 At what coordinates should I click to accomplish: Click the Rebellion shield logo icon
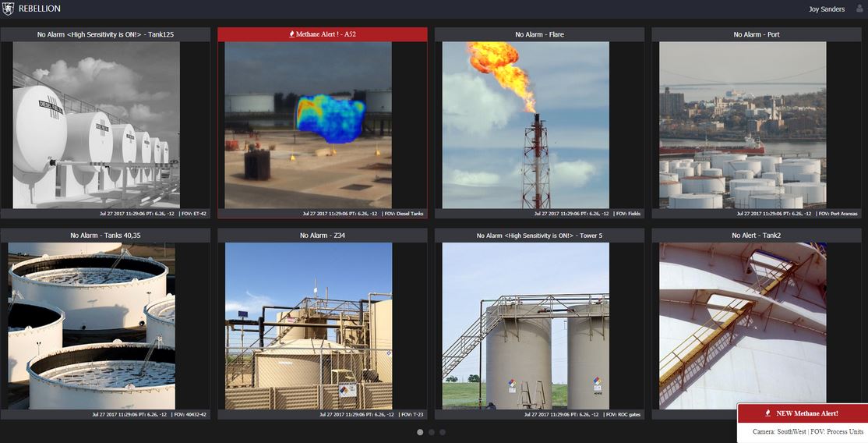tap(9, 9)
